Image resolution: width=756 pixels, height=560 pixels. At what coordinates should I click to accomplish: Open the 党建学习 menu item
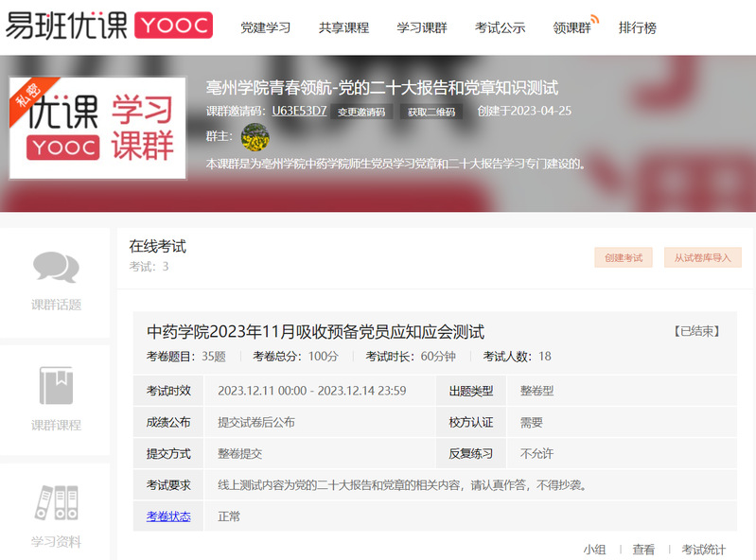click(266, 28)
